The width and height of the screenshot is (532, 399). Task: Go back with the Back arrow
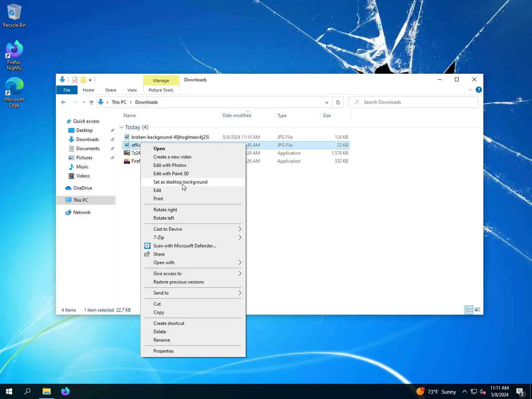[63, 102]
